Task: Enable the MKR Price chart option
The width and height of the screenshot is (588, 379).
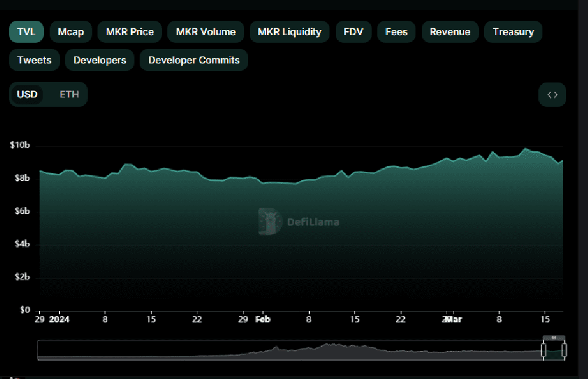Action: [x=130, y=32]
